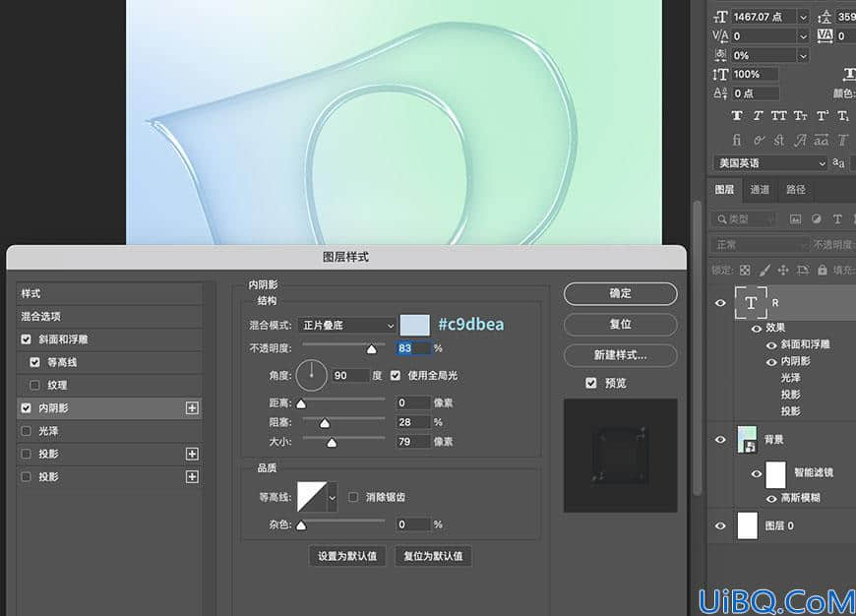Viewport: 856px width, 616px height.
Task: Toggle faux italic text style
Action: coord(758,116)
